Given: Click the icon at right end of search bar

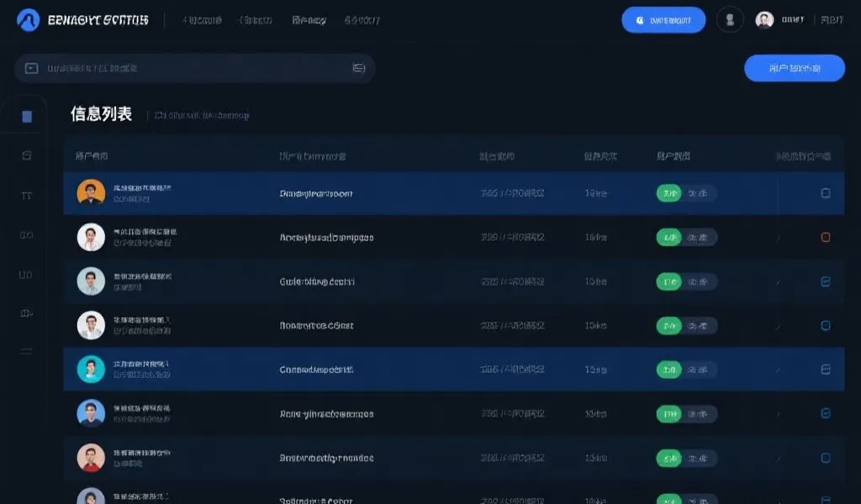Looking at the screenshot, I should pyautogui.click(x=359, y=68).
